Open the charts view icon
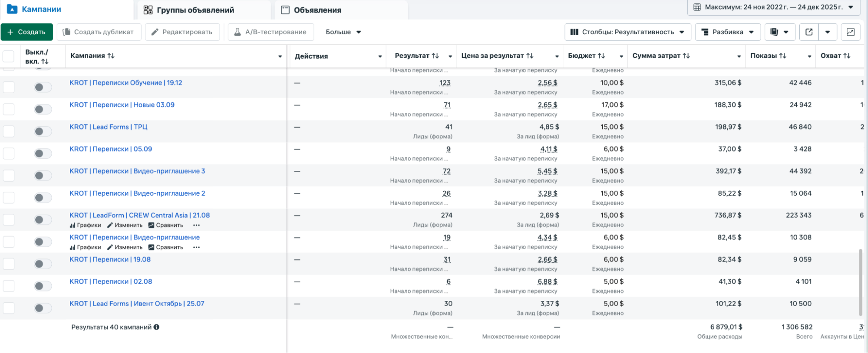The width and height of the screenshot is (868, 353). click(x=850, y=32)
